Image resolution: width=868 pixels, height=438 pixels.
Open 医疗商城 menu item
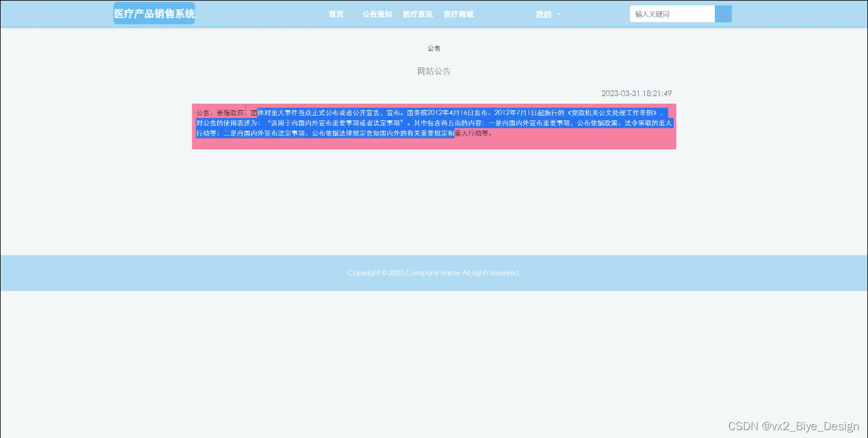[x=459, y=14]
